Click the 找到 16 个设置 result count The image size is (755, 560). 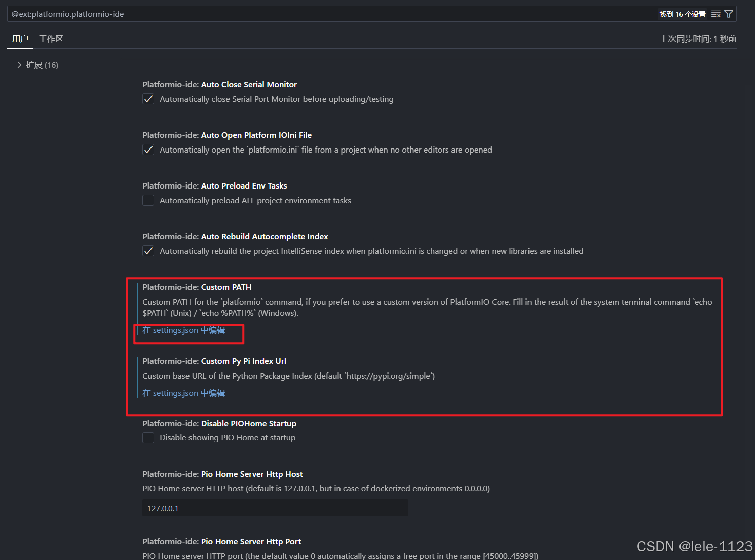683,14
